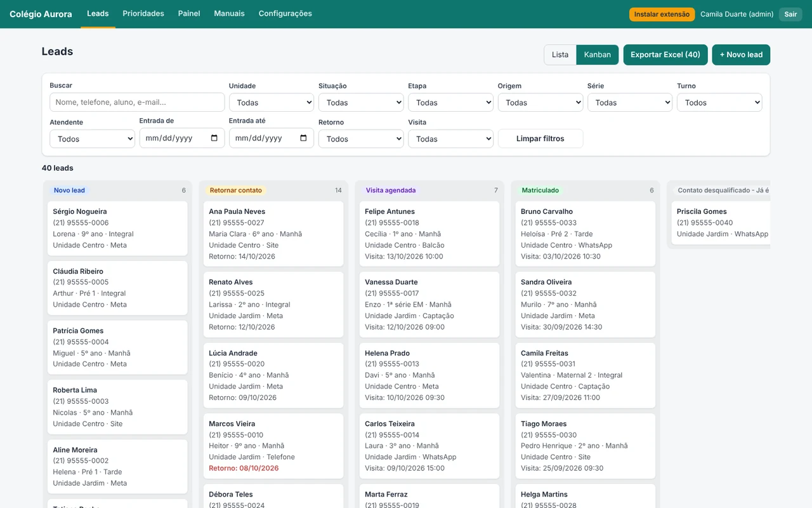Open the Situação dropdown
Screen dimensions: 812x508
(361, 102)
